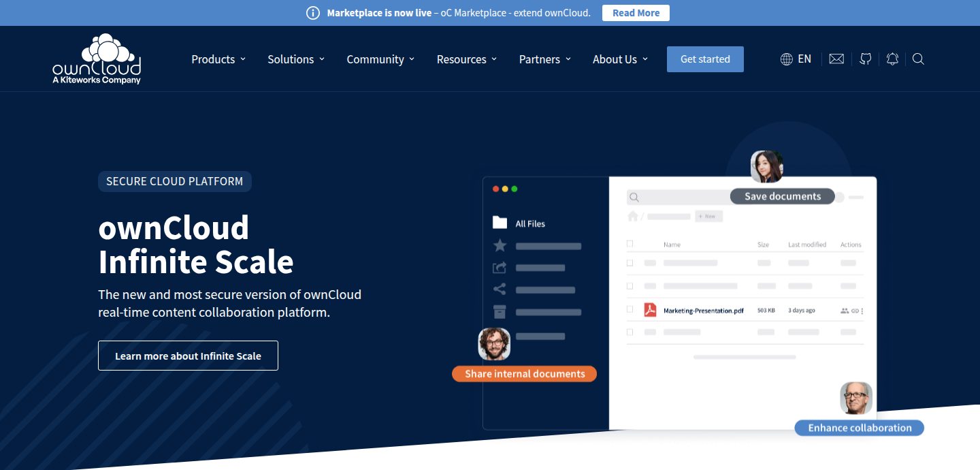Image resolution: width=980 pixels, height=470 pixels.
Task: Expand the Partners menu
Action: coord(545,59)
